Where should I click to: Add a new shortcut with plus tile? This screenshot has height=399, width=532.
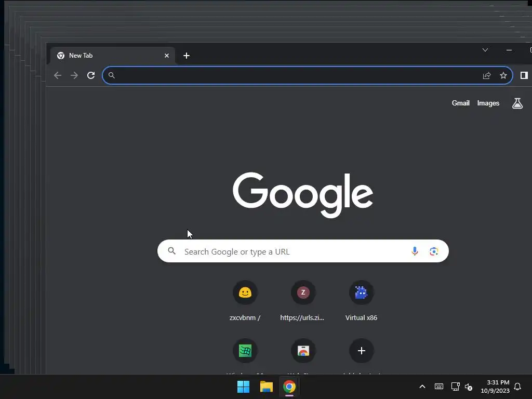coord(362,351)
